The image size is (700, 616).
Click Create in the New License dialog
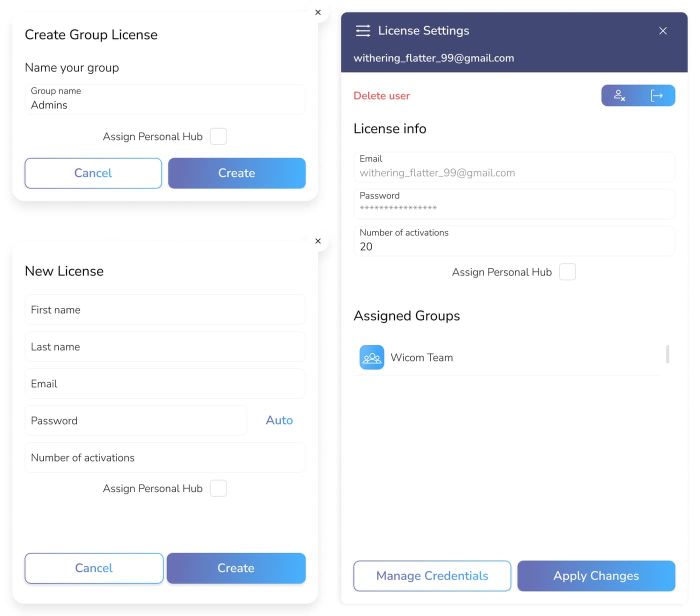[236, 568]
